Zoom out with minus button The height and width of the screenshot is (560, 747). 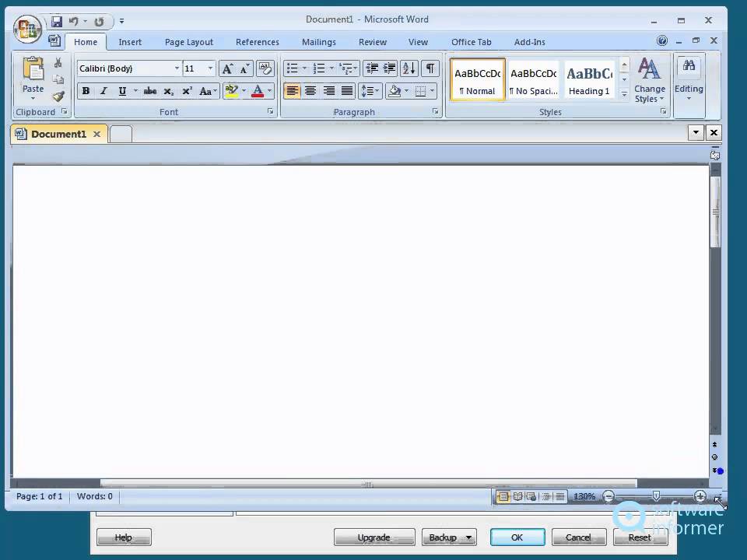coord(608,497)
